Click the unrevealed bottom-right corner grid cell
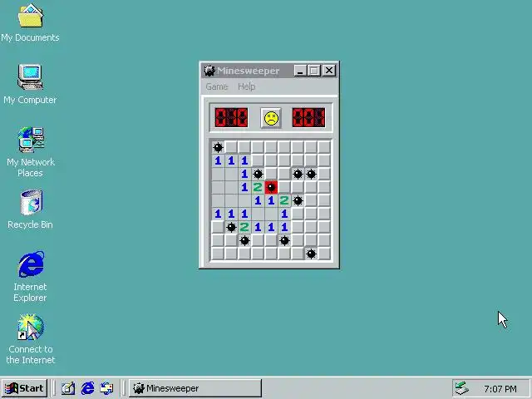The image size is (532, 399). tap(324, 254)
